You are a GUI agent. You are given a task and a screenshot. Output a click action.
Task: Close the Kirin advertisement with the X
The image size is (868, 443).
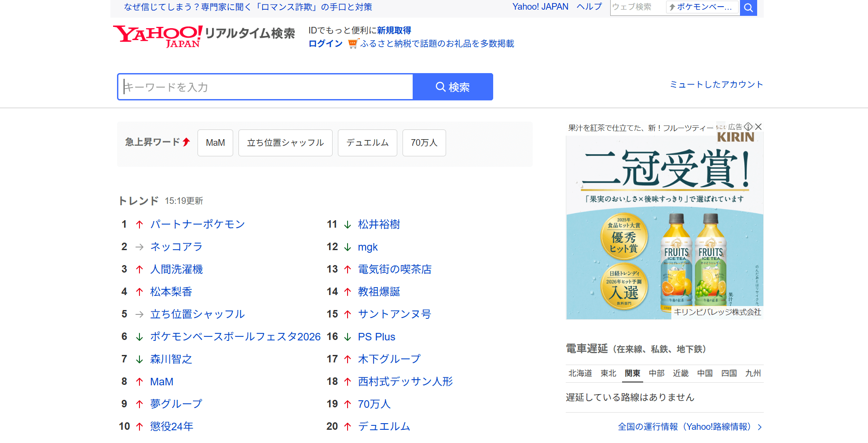pos(758,127)
